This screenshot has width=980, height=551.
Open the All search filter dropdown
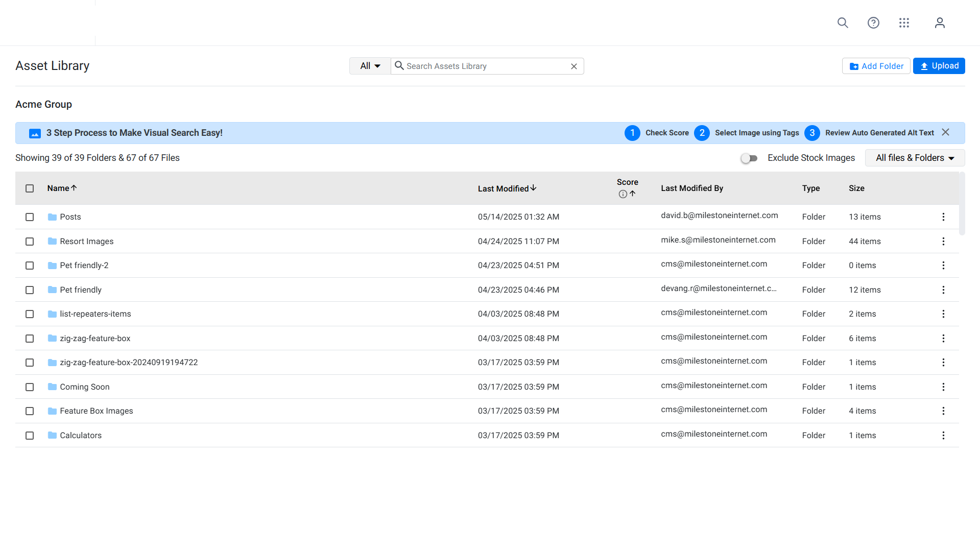pos(370,66)
